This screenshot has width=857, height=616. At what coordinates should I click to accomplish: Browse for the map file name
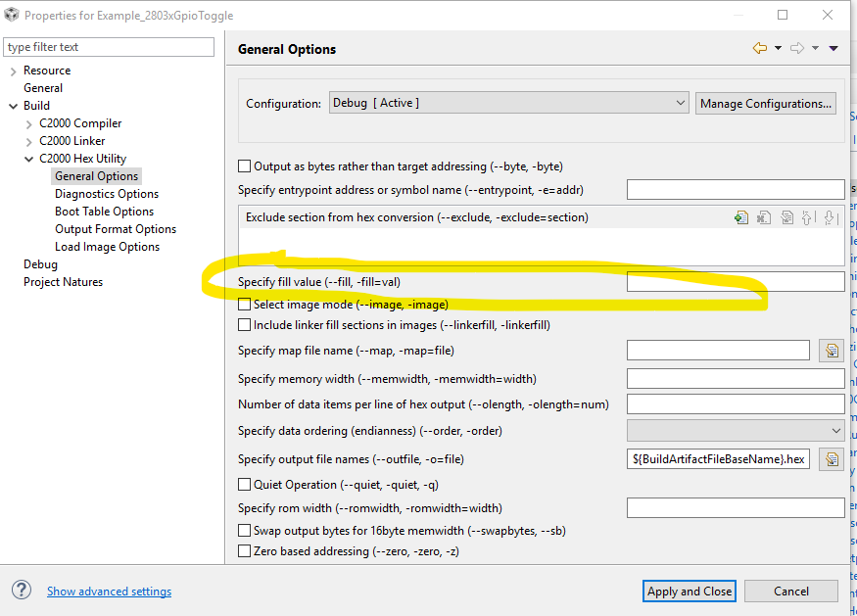pos(832,351)
